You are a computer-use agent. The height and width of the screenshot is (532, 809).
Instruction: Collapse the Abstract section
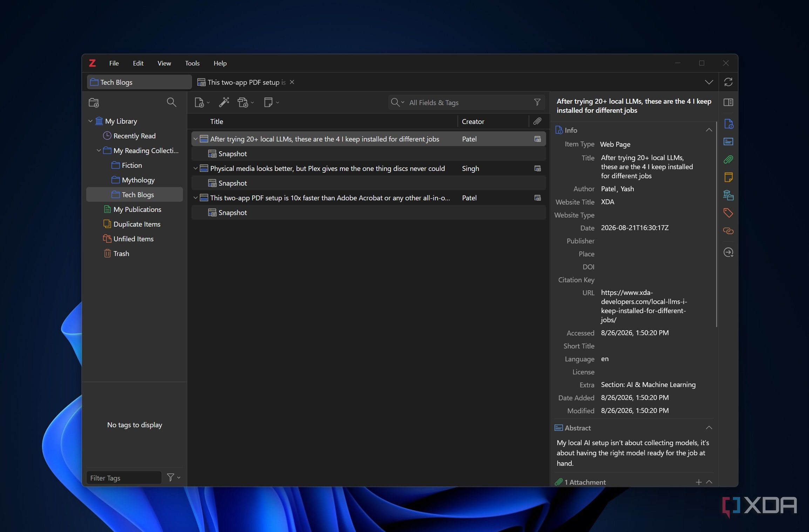point(709,428)
